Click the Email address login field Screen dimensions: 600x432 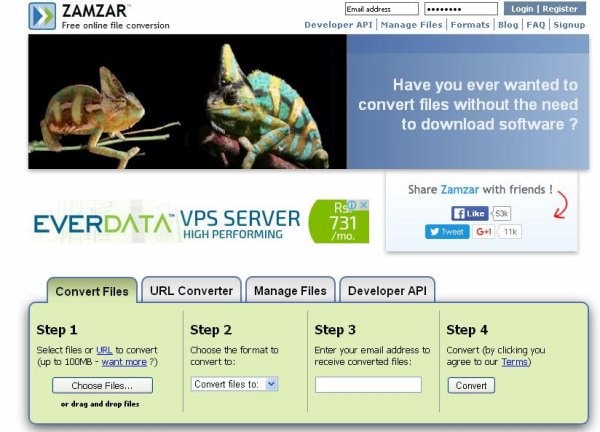click(x=382, y=9)
